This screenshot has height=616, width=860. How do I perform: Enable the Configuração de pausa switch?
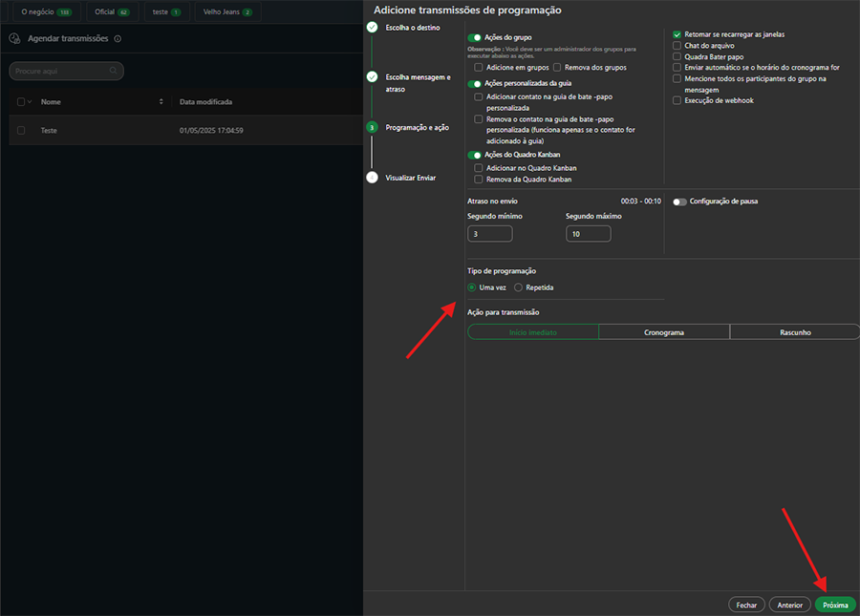click(679, 202)
